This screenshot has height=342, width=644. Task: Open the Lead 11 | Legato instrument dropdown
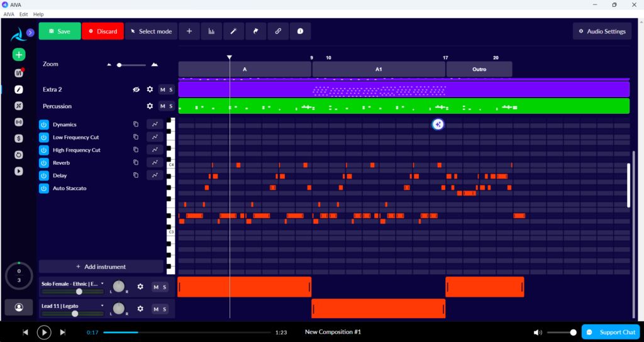103,306
